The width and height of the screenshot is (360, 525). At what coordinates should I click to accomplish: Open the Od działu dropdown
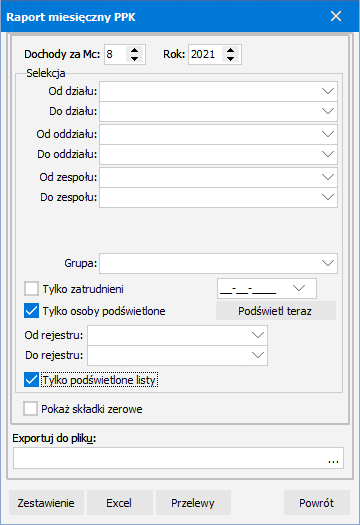click(x=328, y=91)
